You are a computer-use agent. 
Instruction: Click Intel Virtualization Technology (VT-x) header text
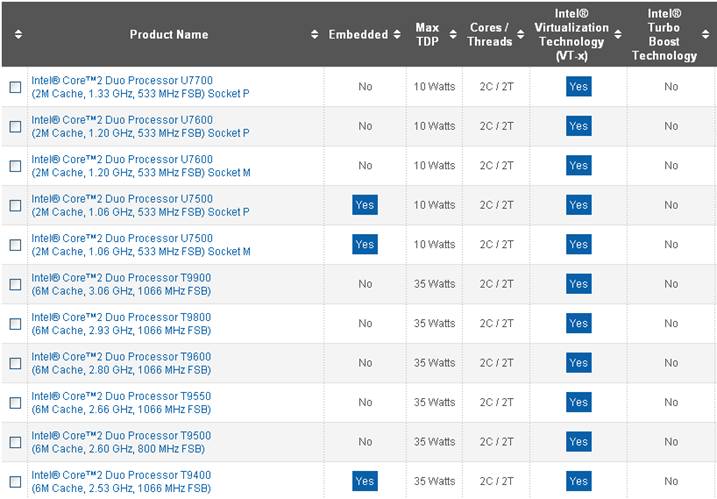click(572, 34)
